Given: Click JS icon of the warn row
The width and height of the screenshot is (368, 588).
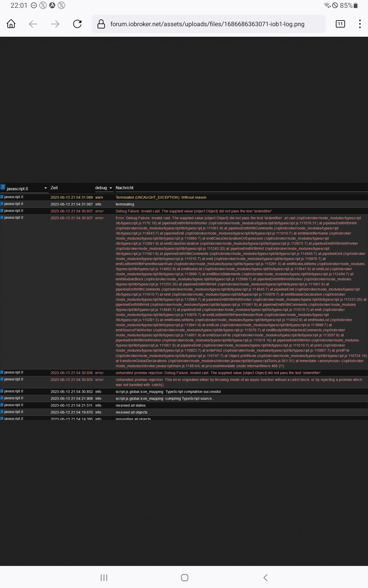Looking at the screenshot, I should (2, 197).
